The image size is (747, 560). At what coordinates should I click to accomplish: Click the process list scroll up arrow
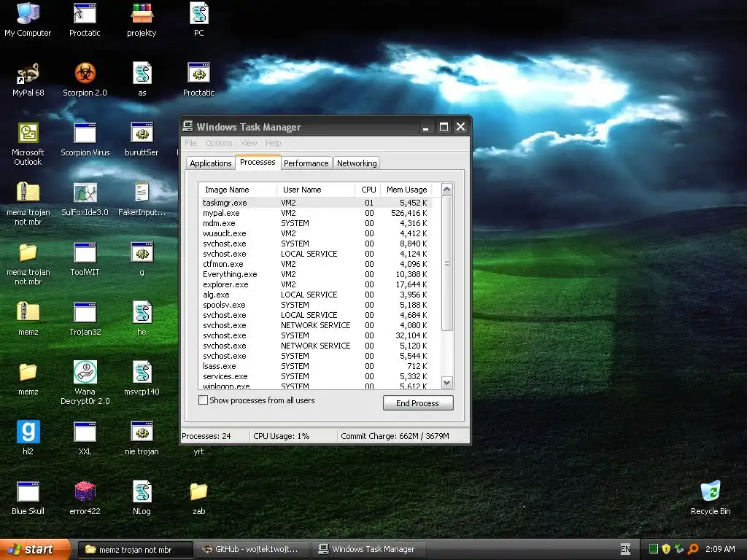(447, 189)
